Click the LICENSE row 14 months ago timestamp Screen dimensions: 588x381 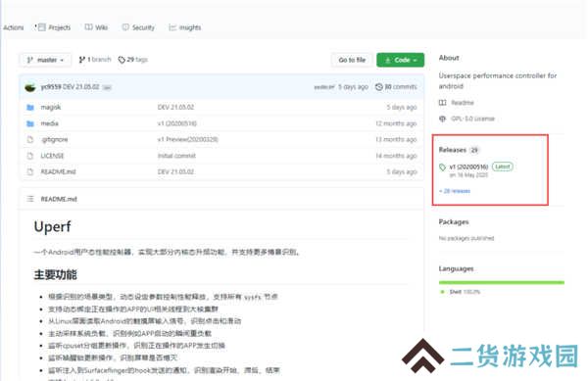click(396, 156)
